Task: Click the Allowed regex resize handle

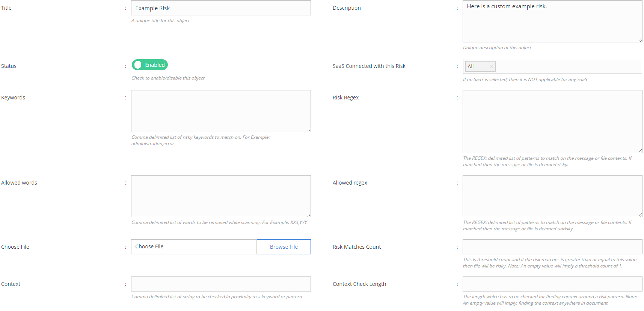Action: [640, 215]
